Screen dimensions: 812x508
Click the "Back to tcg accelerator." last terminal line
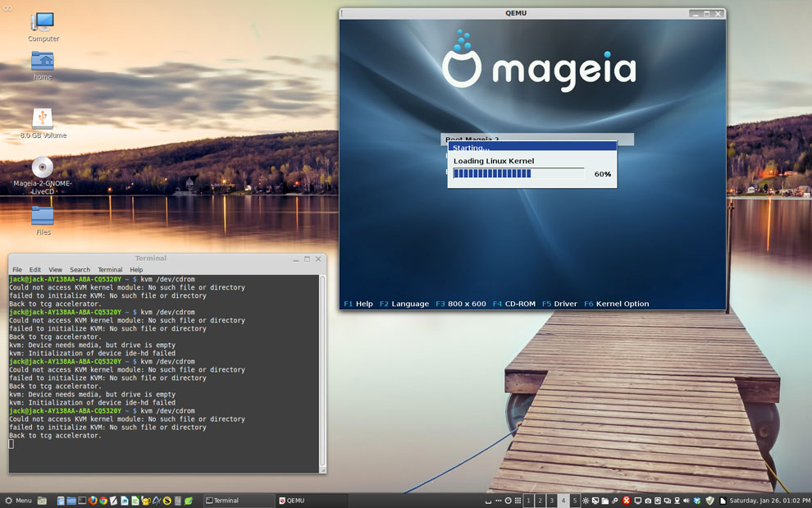point(56,436)
